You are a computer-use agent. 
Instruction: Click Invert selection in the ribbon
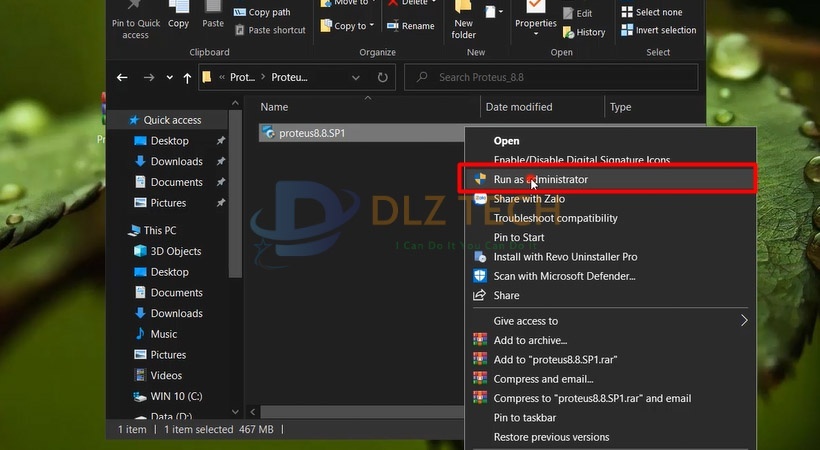657,30
